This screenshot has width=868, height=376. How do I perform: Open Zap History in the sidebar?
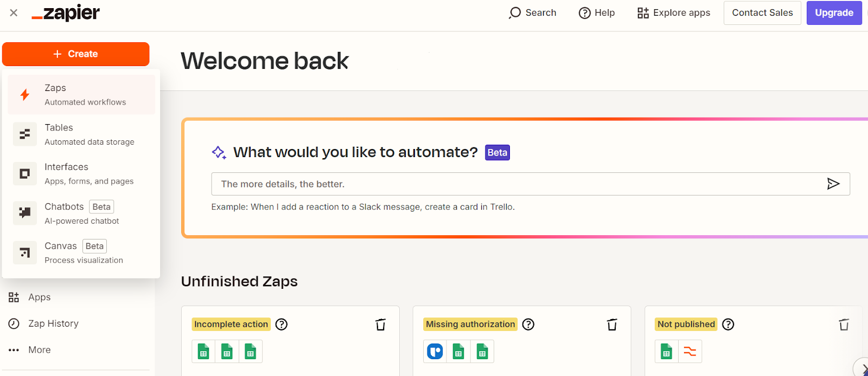(43, 323)
